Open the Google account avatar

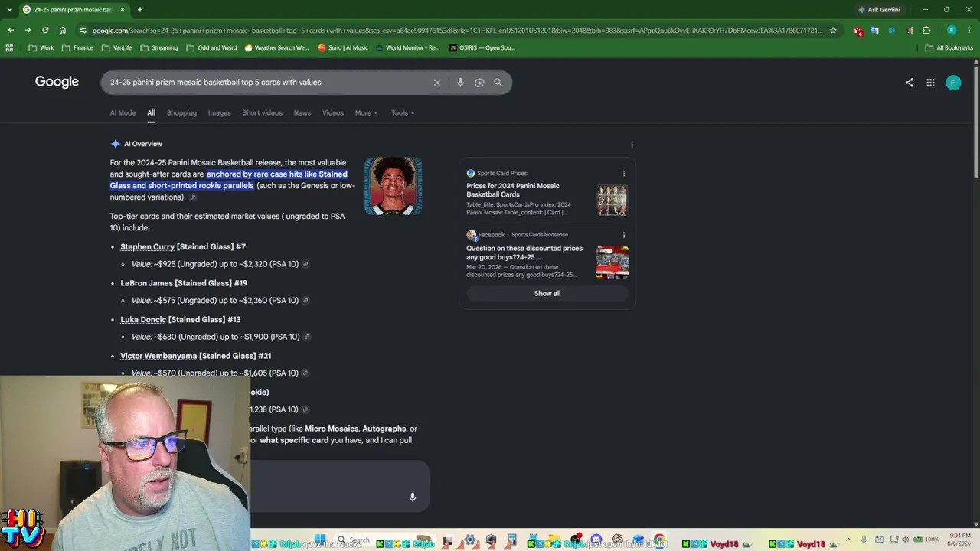(x=953, y=83)
